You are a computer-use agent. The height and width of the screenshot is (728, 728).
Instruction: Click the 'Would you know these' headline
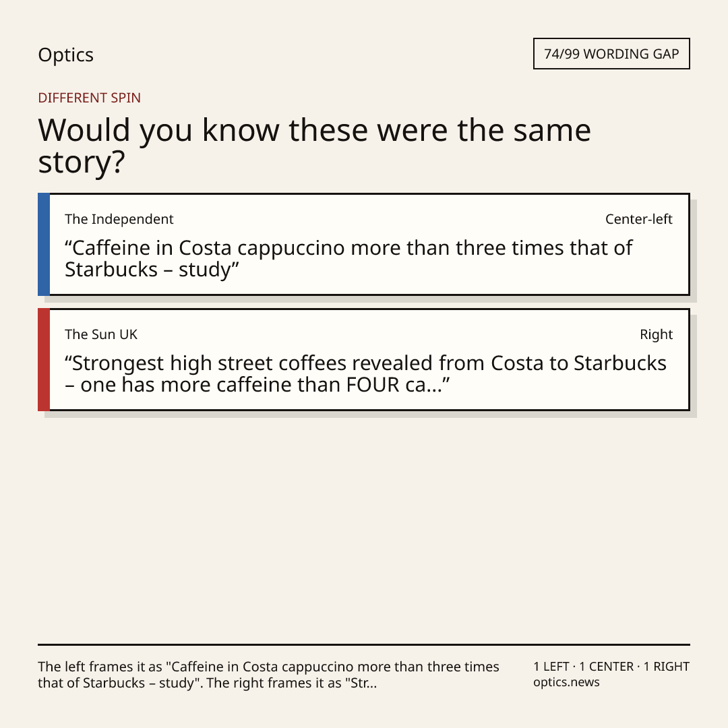point(314,146)
